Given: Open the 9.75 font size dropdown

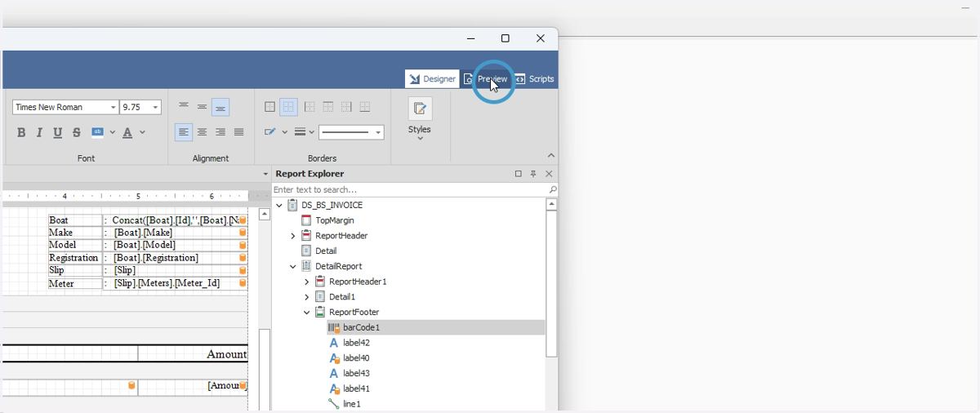Looking at the screenshot, I should pos(155,108).
